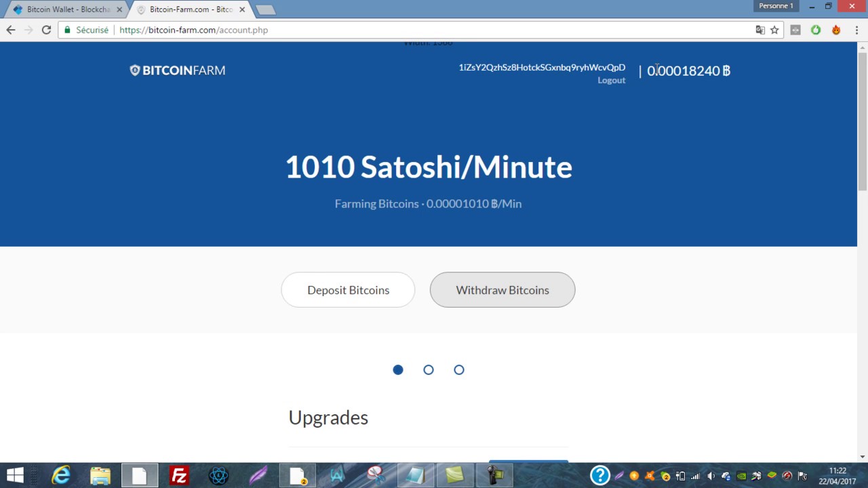Open the volume speaker tray icon
This screenshot has width=868, height=488.
click(x=711, y=476)
